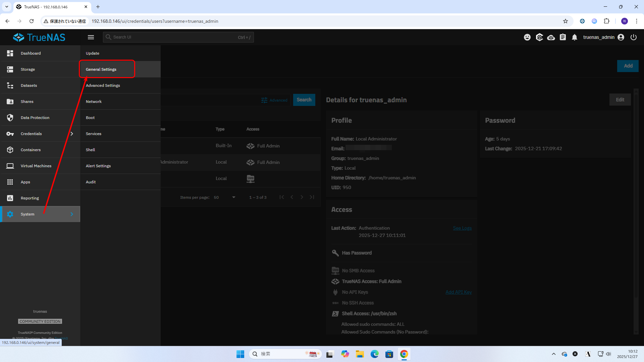This screenshot has width=644, height=362.
Task: Select General Settings in the System submenu
Action: (101, 69)
